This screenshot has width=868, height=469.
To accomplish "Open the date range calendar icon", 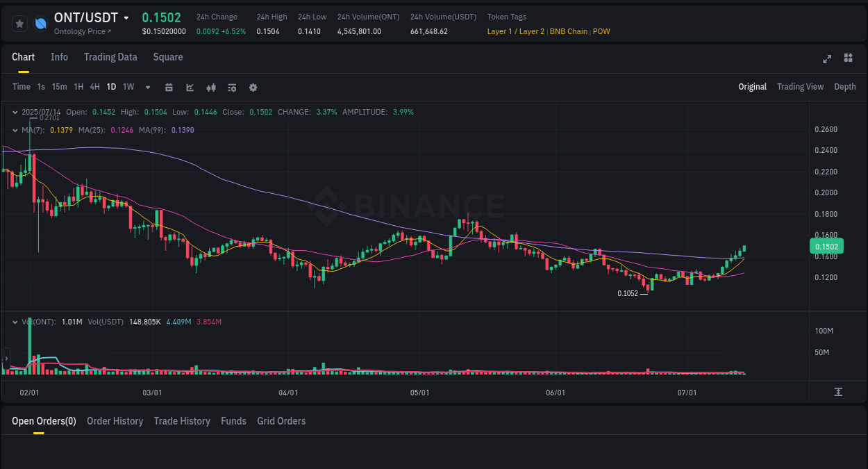I will 169,87.
